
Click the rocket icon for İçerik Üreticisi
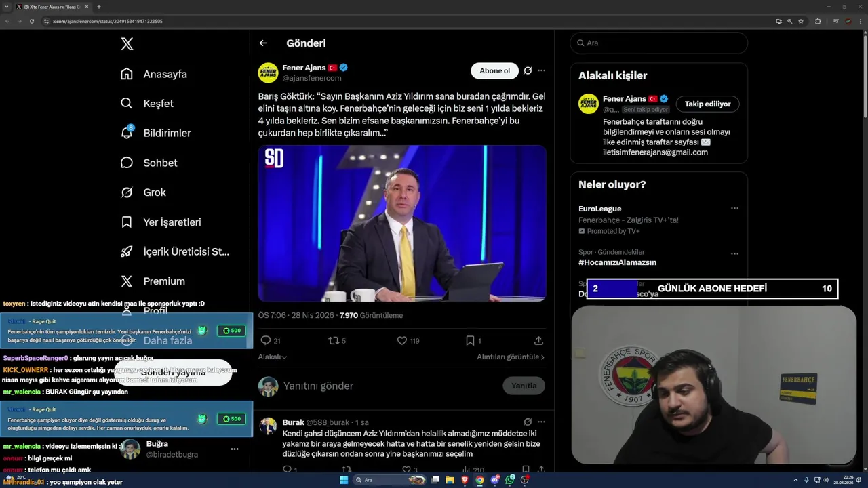pyautogui.click(x=127, y=251)
